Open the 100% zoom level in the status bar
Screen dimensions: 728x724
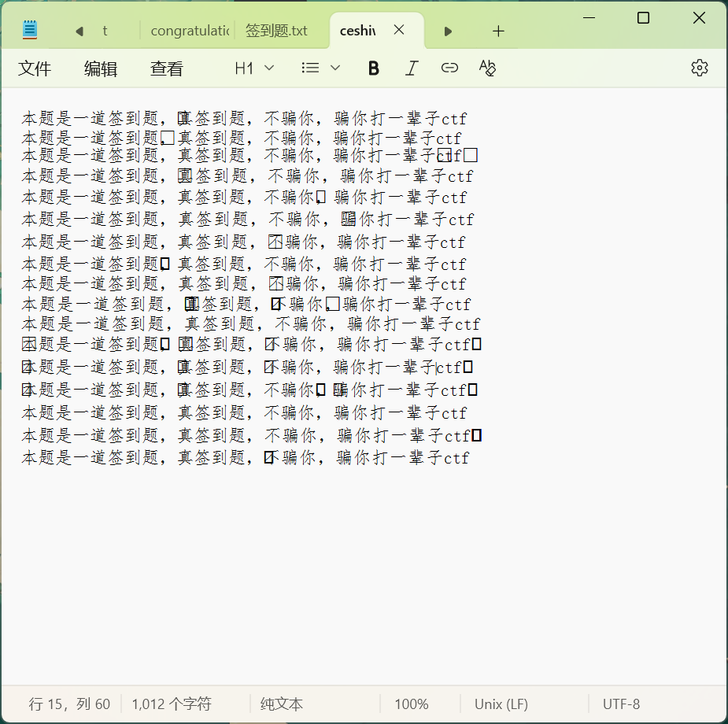coord(411,704)
